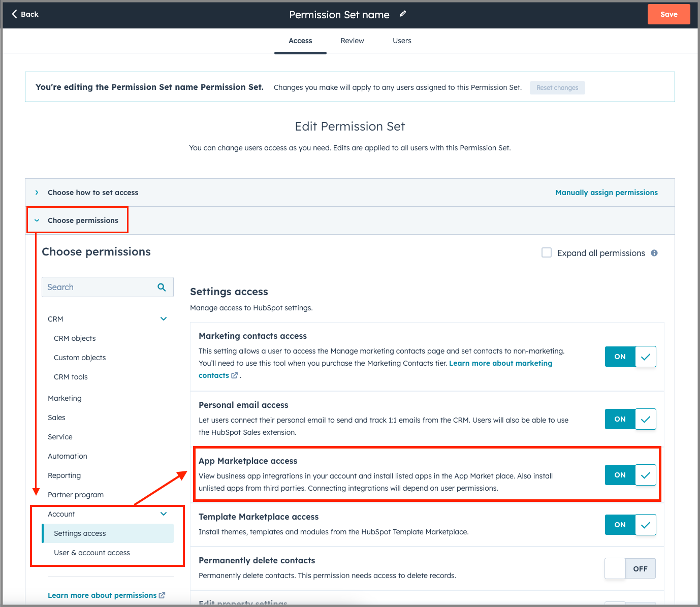
Task: Select Automation category in the sidebar
Action: (68, 456)
